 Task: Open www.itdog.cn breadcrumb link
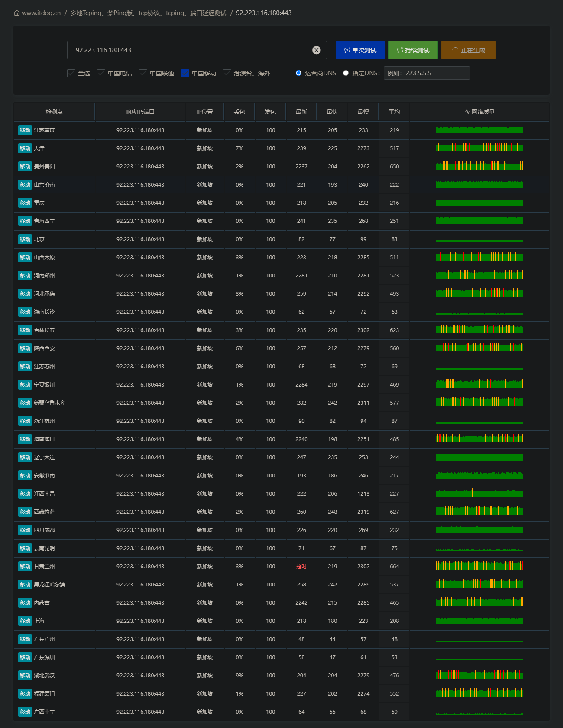click(41, 13)
